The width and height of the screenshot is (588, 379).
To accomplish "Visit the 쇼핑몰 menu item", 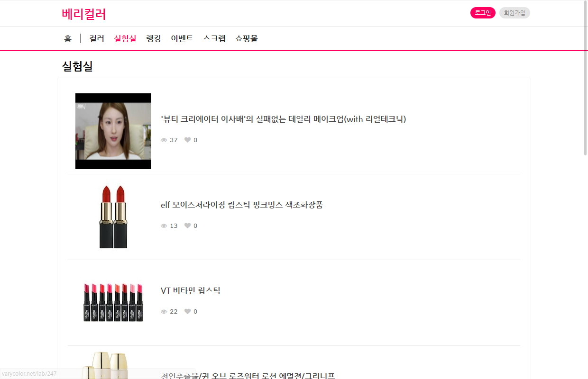I will click(247, 39).
